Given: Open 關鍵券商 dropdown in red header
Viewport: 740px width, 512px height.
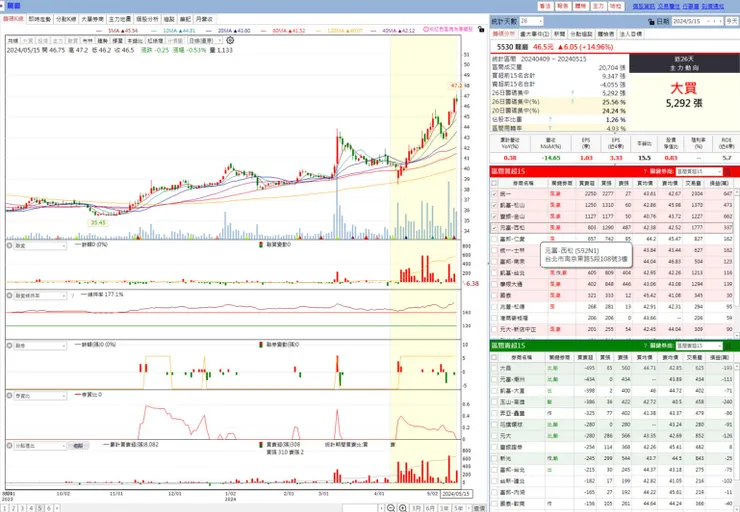Looking at the screenshot, I should pos(699,172).
